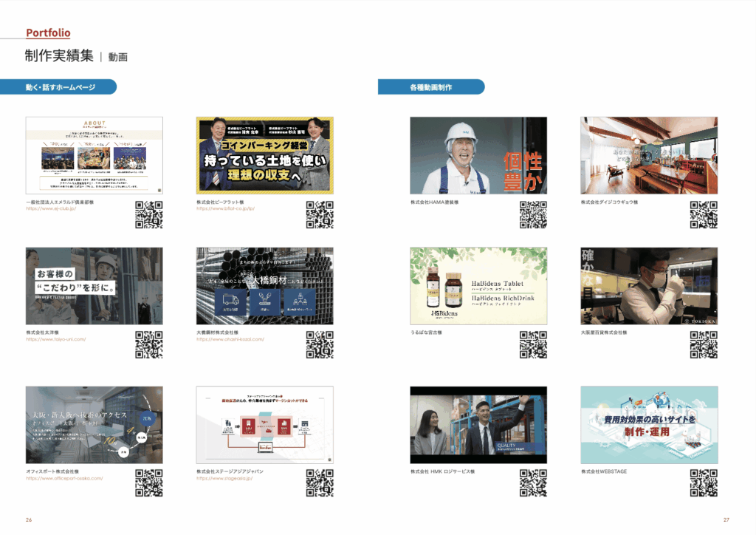Open the コインパーキング経営 video thumbnail
The width and height of the screenshot is (756, 535).
(x=262, y=154)
